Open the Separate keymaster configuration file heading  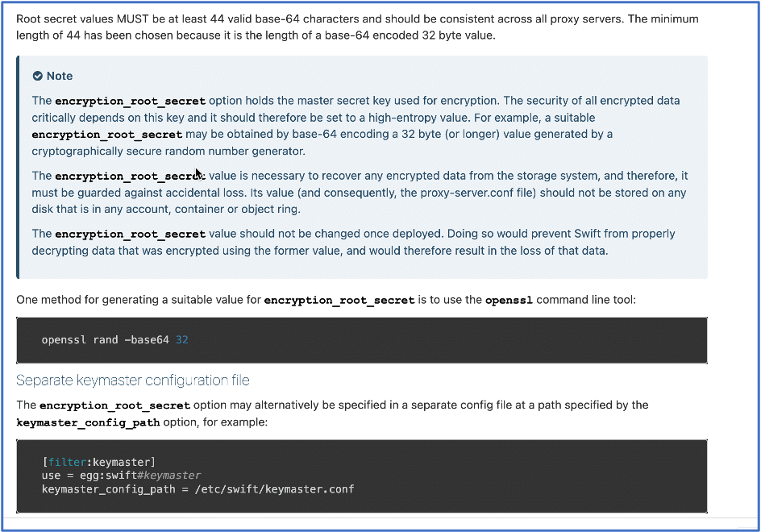click(x=133, y=380)
